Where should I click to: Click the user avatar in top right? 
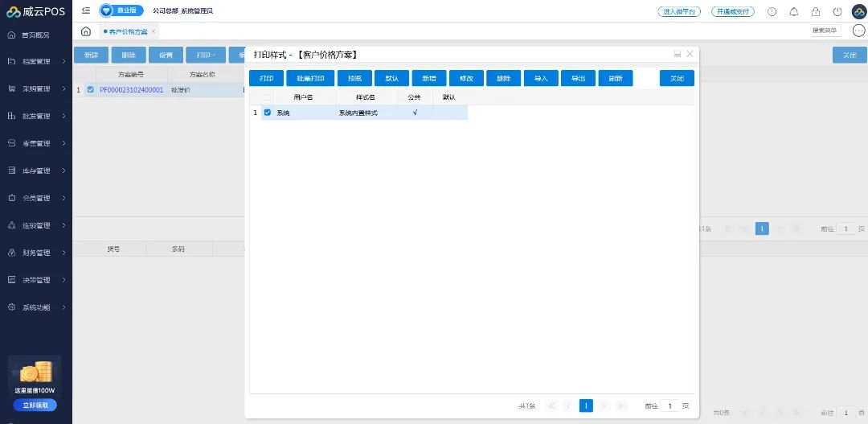(858, 12)
